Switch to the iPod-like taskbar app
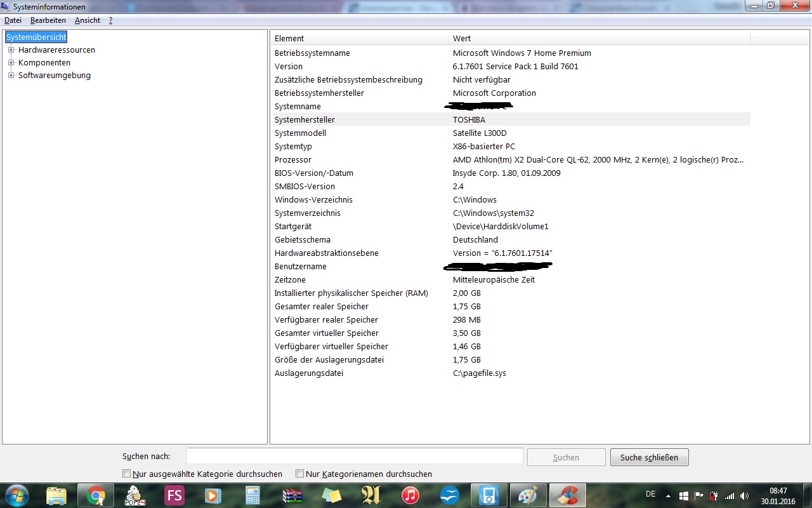 (489, 495)
